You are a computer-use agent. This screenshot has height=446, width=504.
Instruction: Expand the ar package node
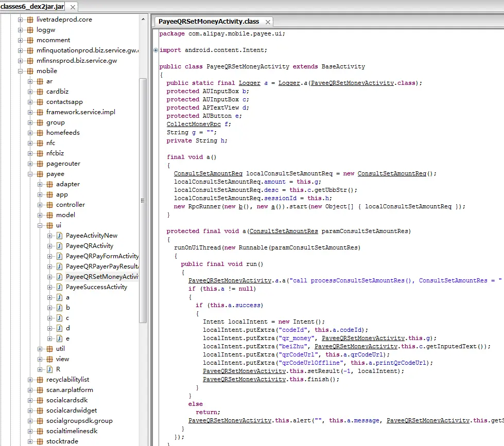coord(30,81)
